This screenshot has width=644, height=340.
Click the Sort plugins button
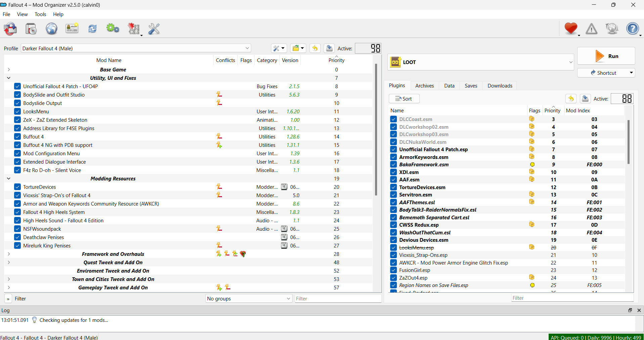(x=404, y=99)
